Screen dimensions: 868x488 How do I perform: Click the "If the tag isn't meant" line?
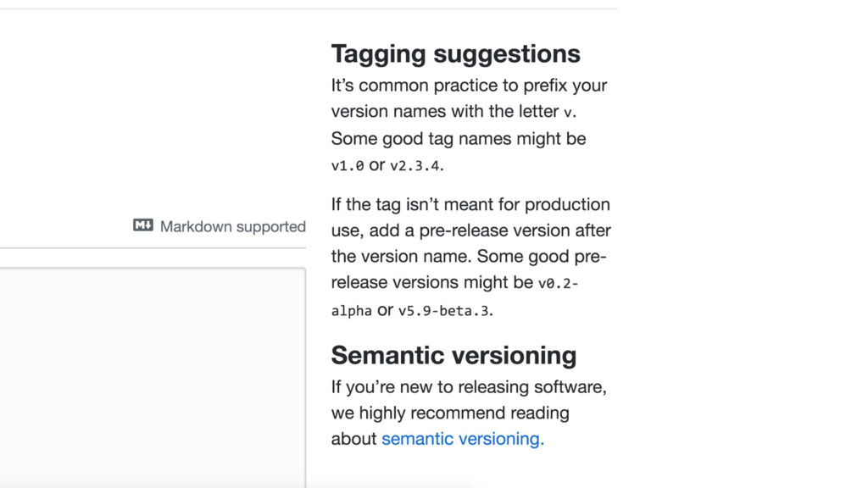(470, 204)
